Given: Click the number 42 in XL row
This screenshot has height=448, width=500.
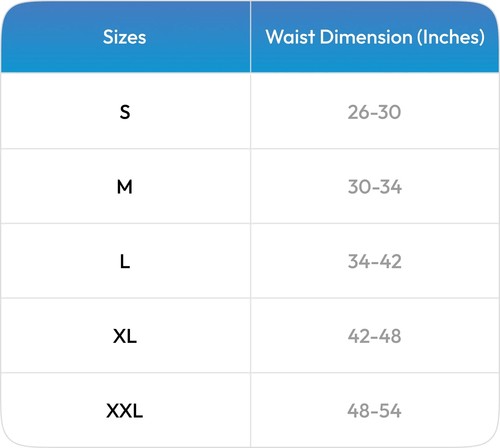Looking at the screenshot, I should click(x=358, y=336).
